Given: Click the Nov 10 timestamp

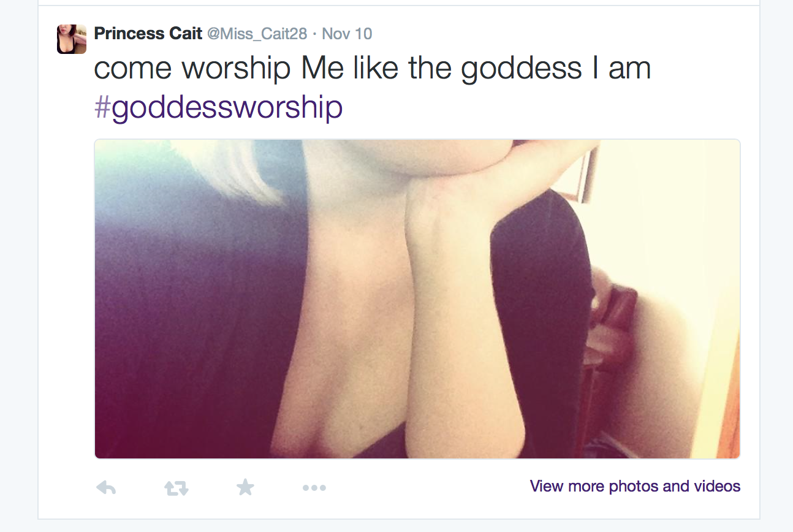Looking at the screenshot, I should pyautogui.click(x=347, y=34).
